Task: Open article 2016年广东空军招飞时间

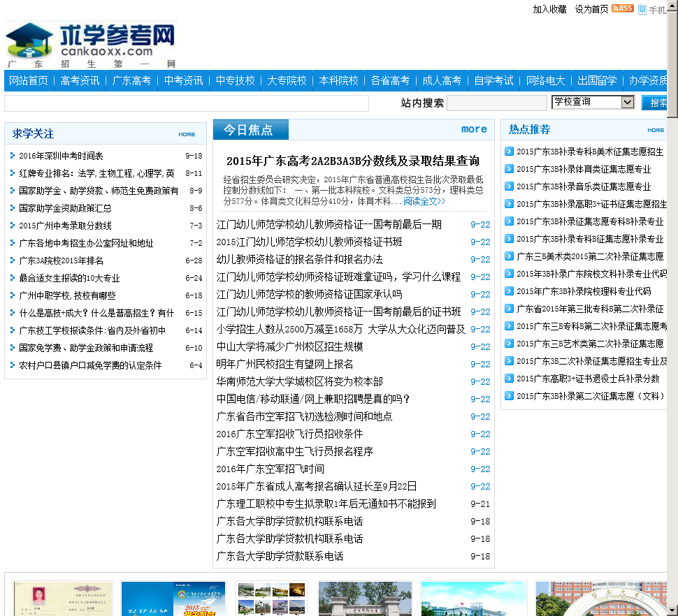Action: point(271,469)
